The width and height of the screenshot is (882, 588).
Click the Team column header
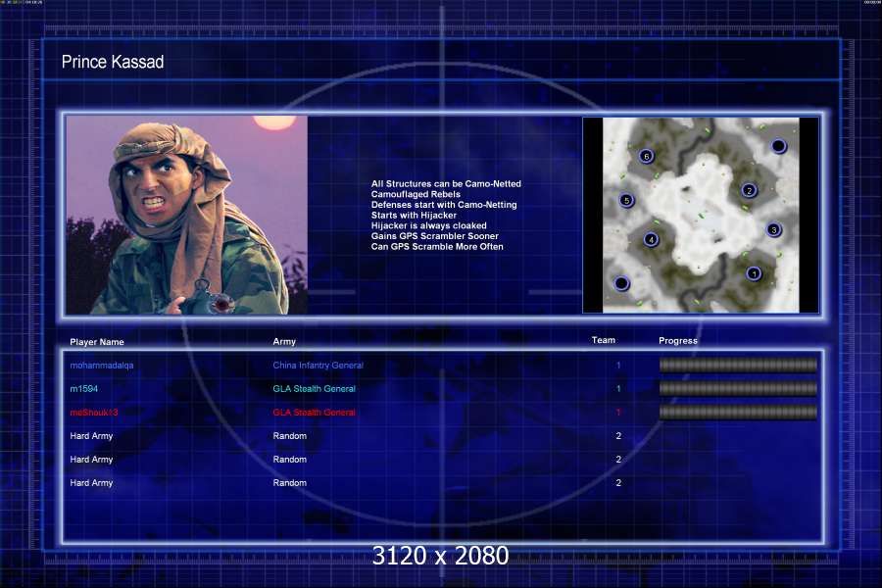click(x=603, y=340)
